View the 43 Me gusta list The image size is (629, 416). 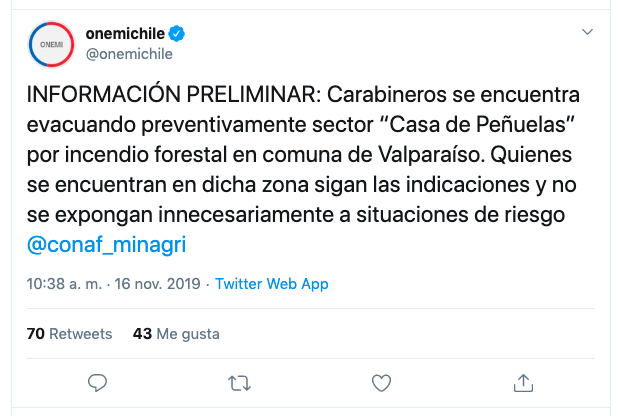point(175,334)
